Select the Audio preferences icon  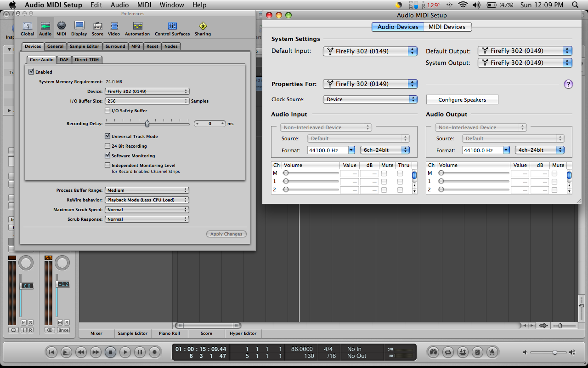(x=45, y=29)
